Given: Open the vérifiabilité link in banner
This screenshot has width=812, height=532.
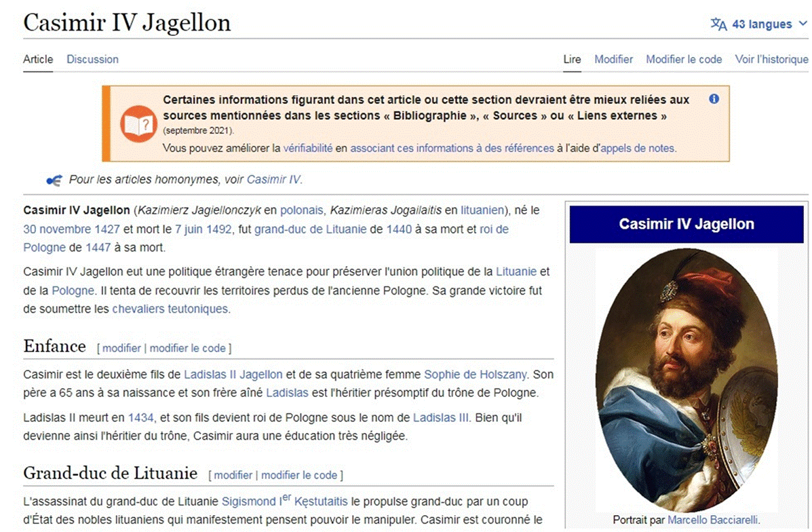Looking at the screenshot, I should click(x=307, y=148).
